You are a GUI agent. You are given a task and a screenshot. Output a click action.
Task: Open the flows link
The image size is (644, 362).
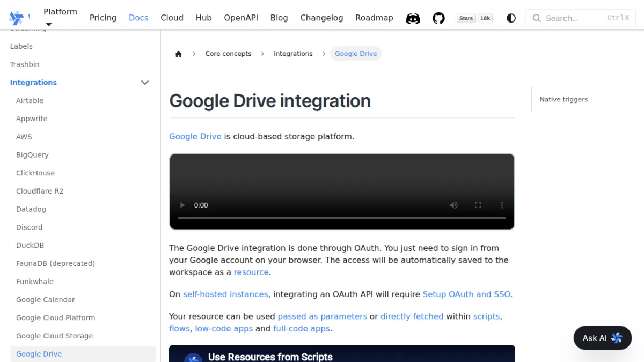coord(179,328)
